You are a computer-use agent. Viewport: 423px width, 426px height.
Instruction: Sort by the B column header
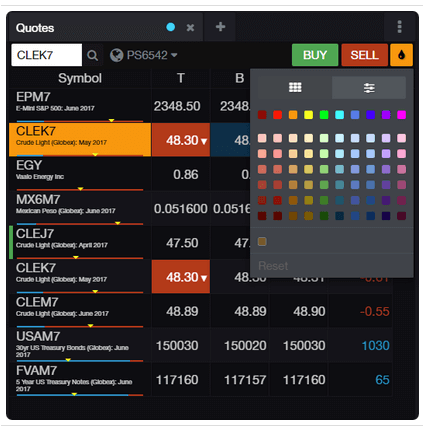point(239,78)
